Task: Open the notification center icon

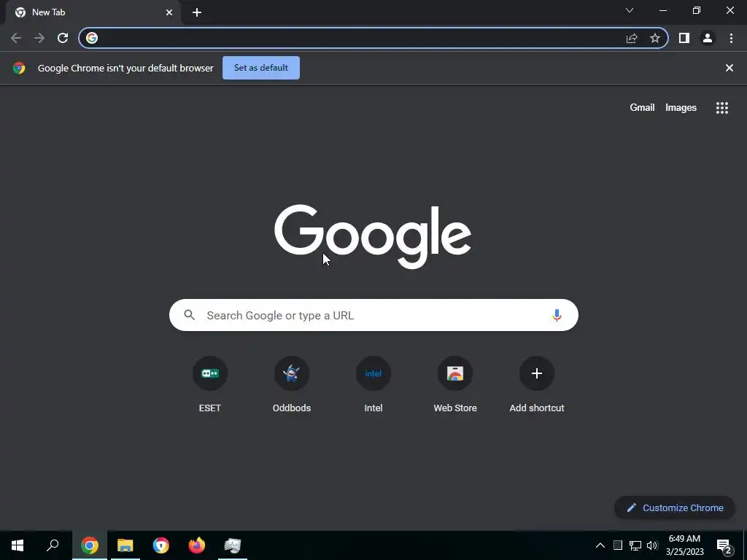Action: click(x=724, y=546)
